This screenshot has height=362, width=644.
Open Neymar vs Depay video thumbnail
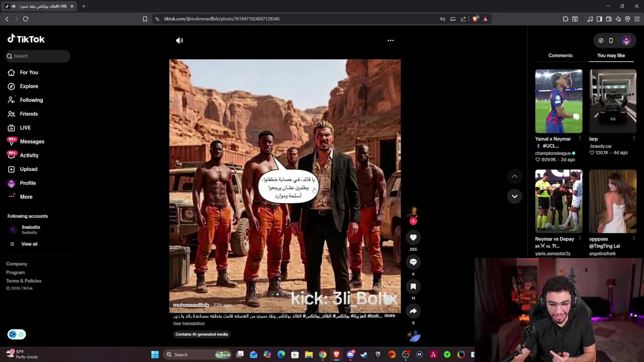[558, 202]
